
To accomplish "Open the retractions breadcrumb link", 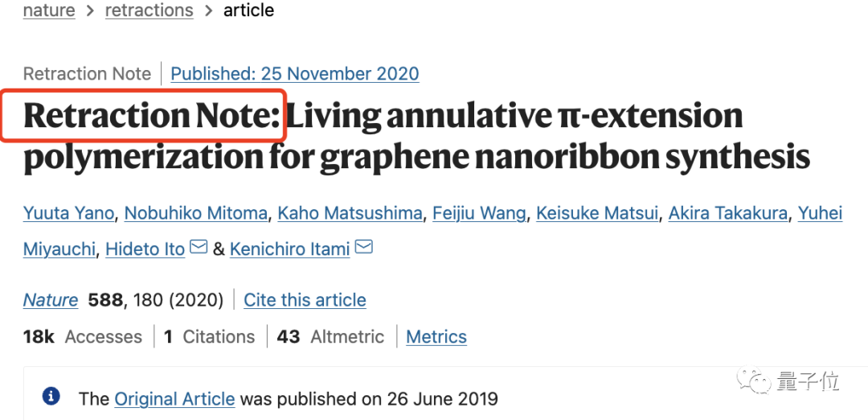I will tap(149, 10).
